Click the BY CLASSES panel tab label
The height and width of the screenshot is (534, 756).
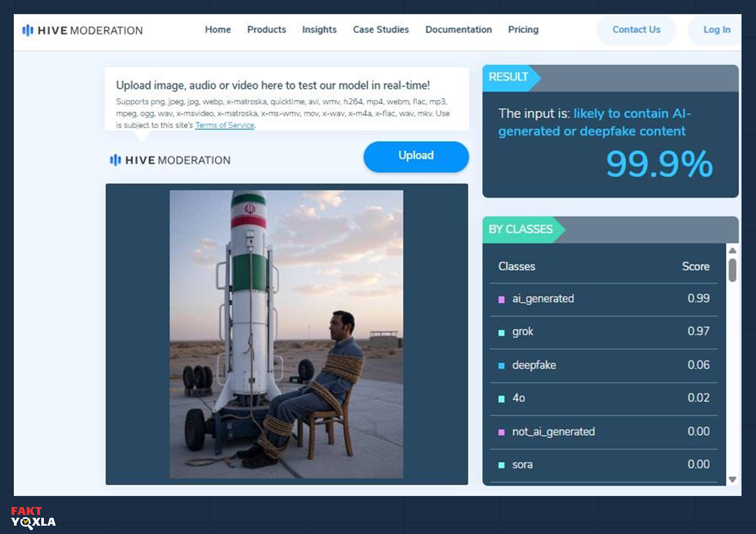[x=520, y=229]
